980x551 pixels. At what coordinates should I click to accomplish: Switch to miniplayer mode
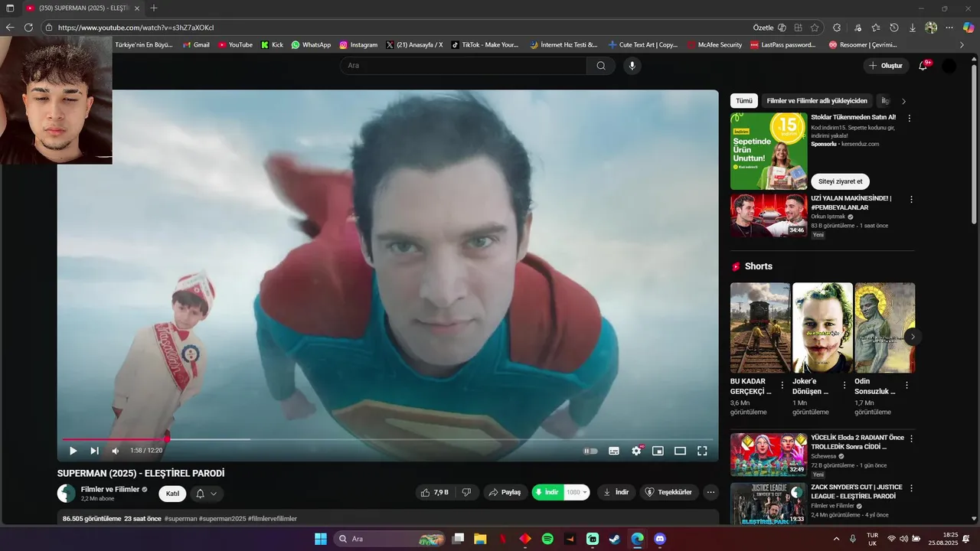(658, 451)
